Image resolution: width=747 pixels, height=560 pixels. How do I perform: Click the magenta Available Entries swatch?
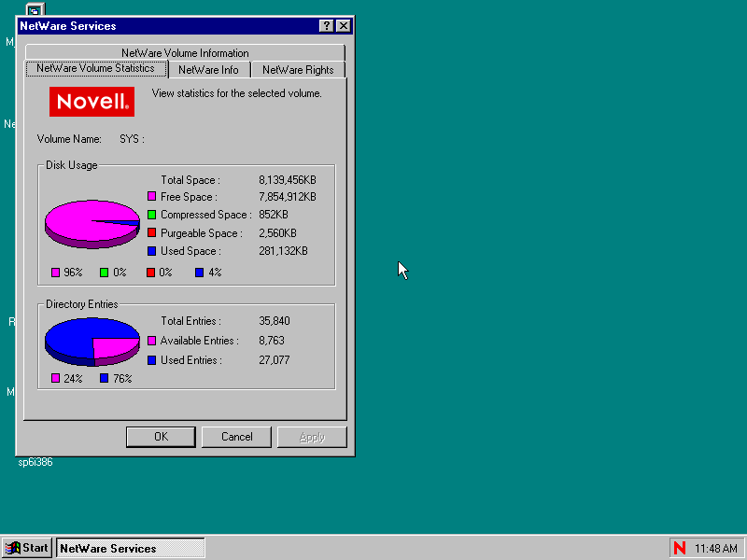tap(151, 341)
